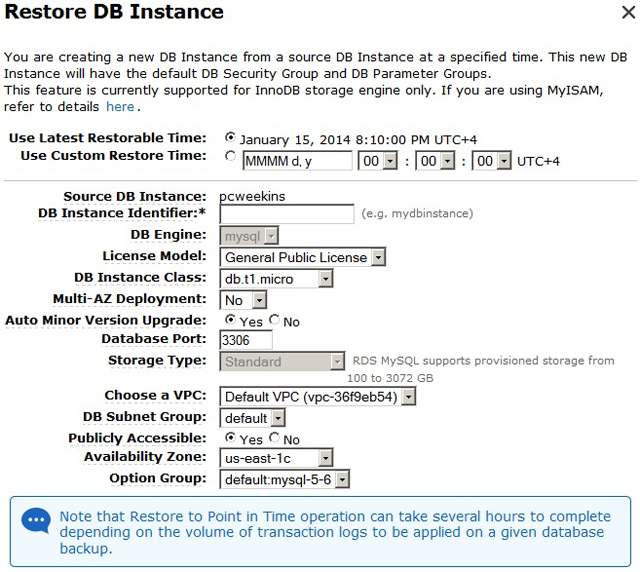The image size is (640, 572).
Task: Open the Option Group dropdown
Action: (284, 479)
